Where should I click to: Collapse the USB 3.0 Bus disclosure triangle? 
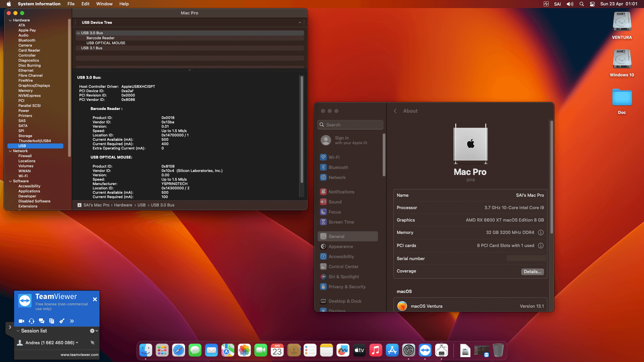[x=78, y=33]
